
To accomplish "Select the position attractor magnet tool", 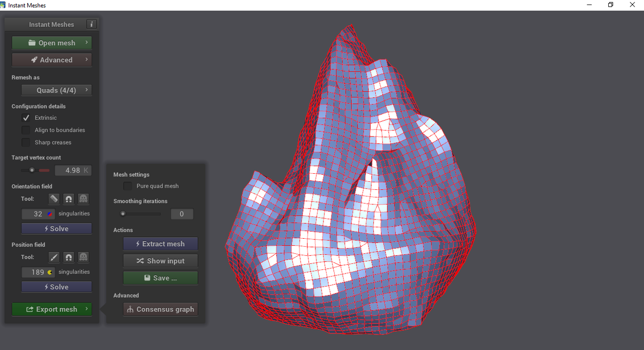I will 68,257.
